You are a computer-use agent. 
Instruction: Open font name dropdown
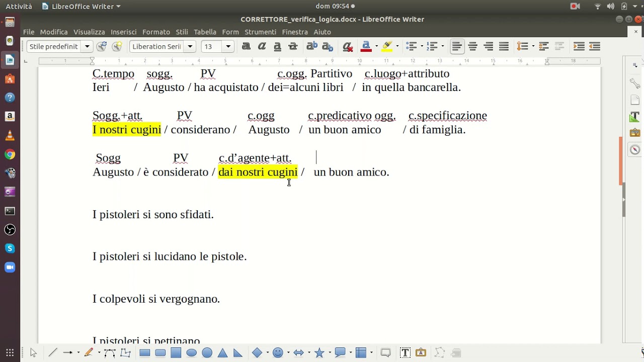[190, 46]
